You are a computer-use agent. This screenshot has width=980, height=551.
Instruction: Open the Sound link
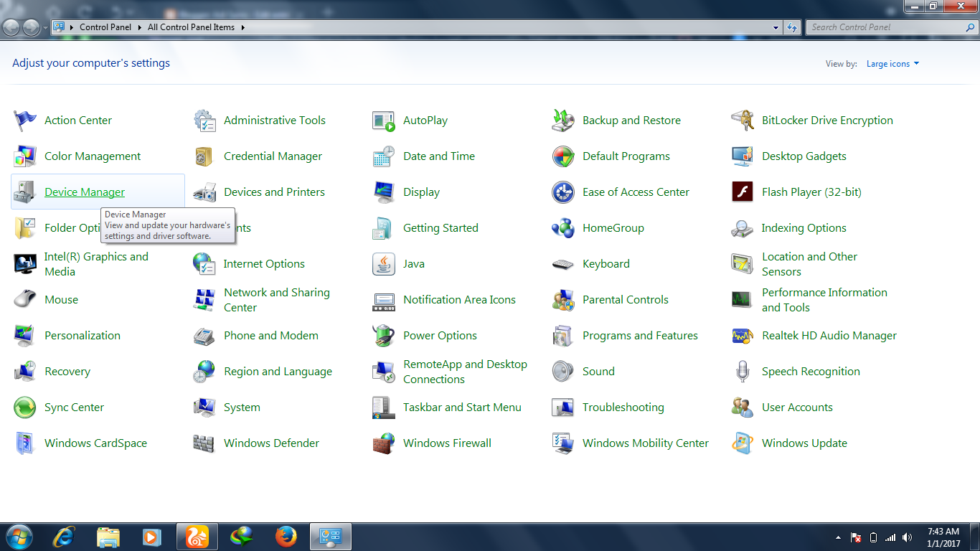click(598, 372)
